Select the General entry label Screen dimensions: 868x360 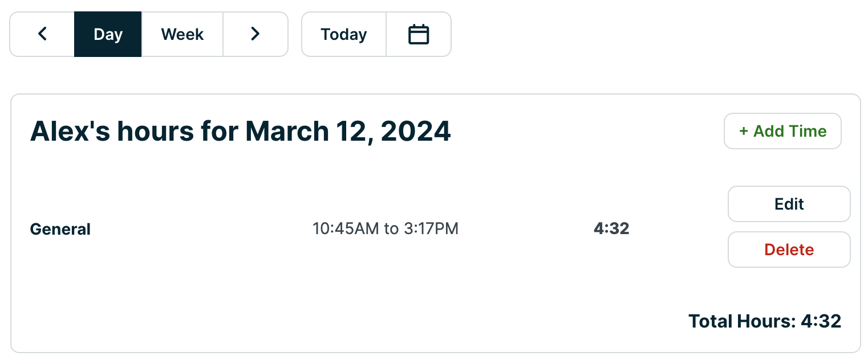click(x=60, y=230)
